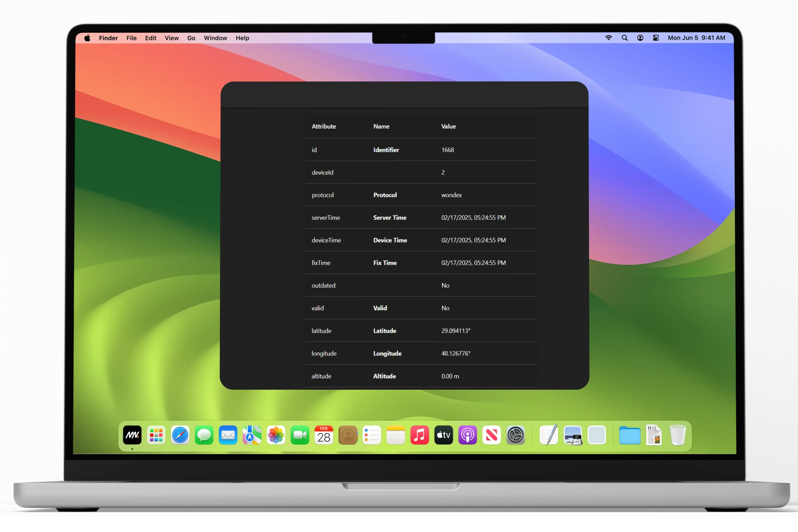The width and height of the screenshot is (798, 532).
Task: Open TextEdit from the dock
Action: [549, 435]
